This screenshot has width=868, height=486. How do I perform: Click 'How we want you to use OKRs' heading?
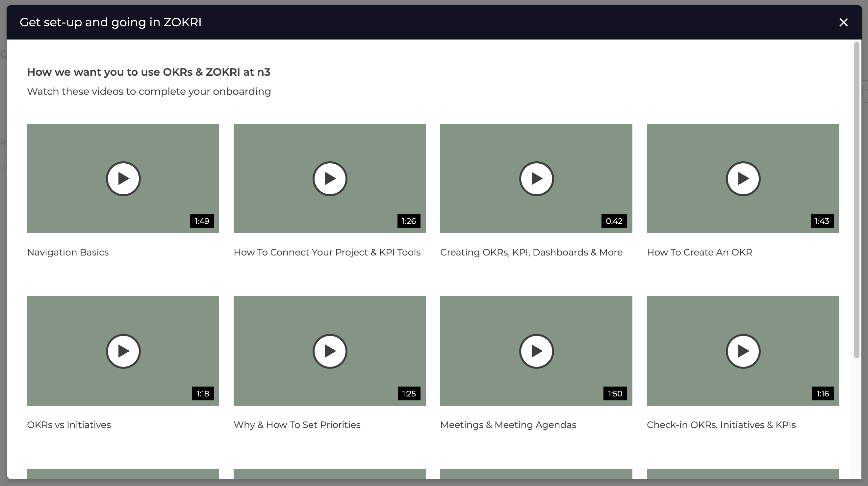(149, 72)
